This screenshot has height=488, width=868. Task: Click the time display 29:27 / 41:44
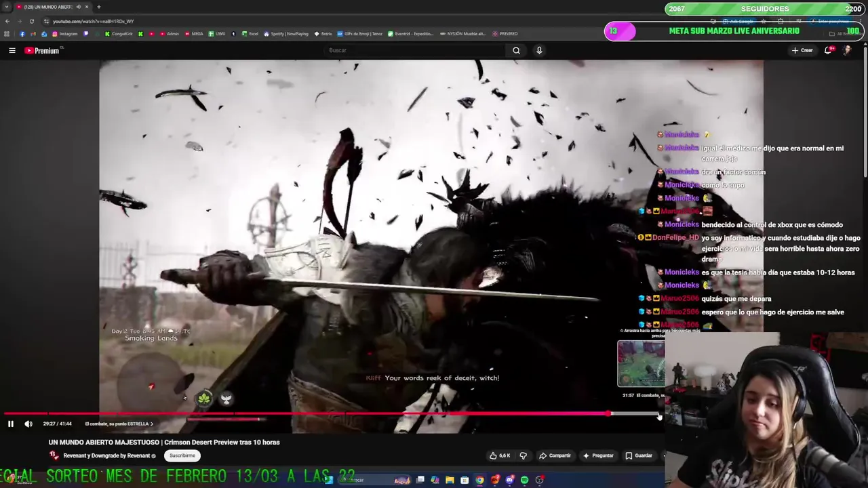[57, 424]
